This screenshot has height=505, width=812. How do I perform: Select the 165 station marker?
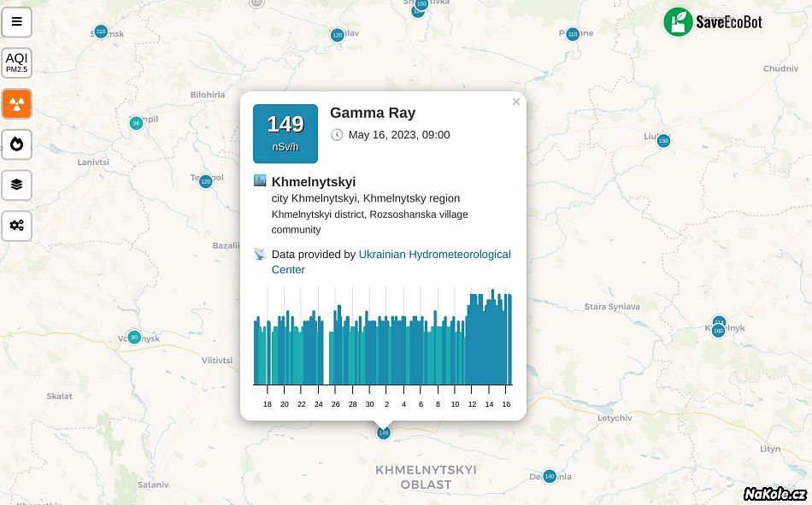pyautogui.click(x=718, y=331)
